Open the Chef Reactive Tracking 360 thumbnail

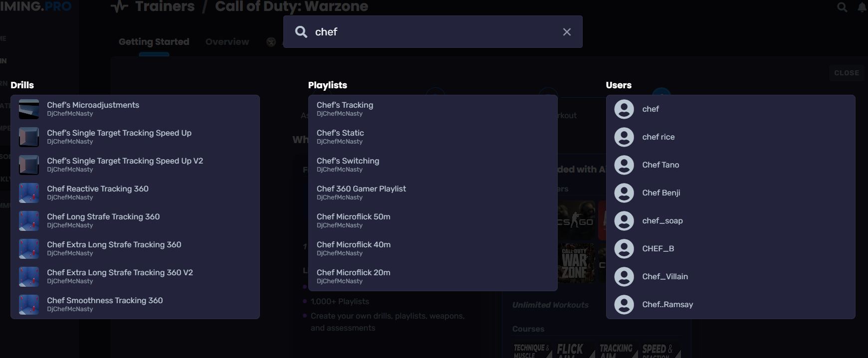(x=29, y=193)
